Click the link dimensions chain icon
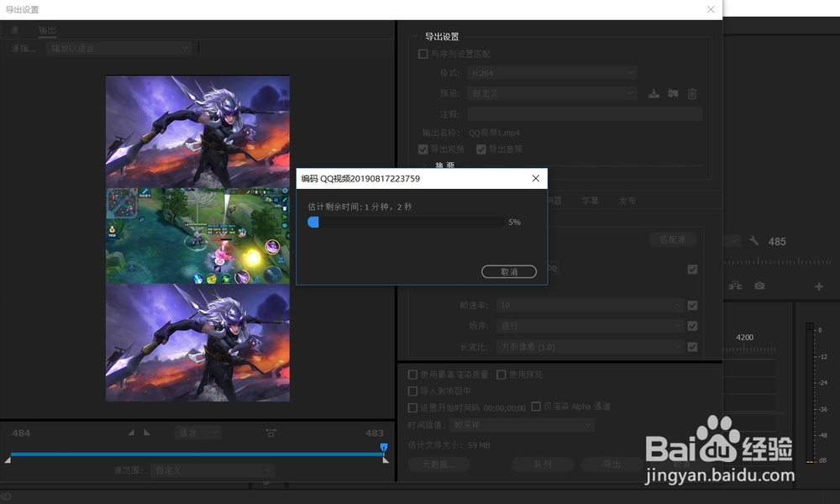This screenshot has height=504, width=840. [x=553, y=268]
